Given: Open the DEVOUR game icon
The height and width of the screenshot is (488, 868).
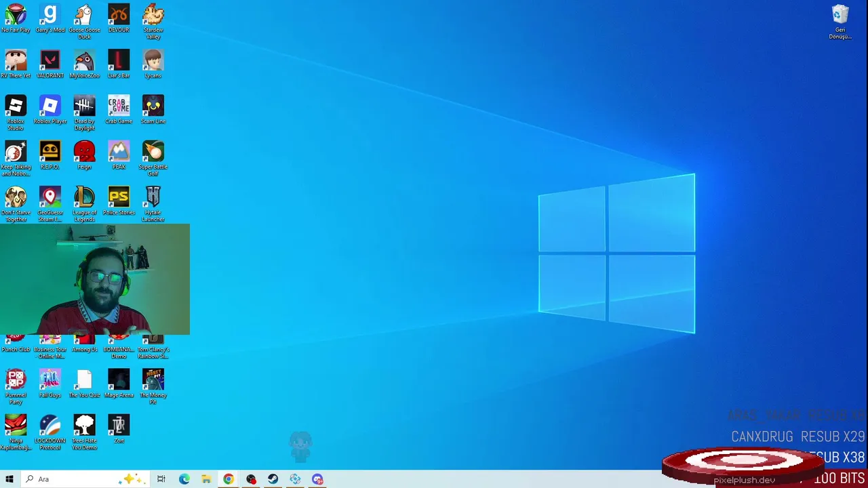Looking at the screenshot, I should [x=119, y=18].
